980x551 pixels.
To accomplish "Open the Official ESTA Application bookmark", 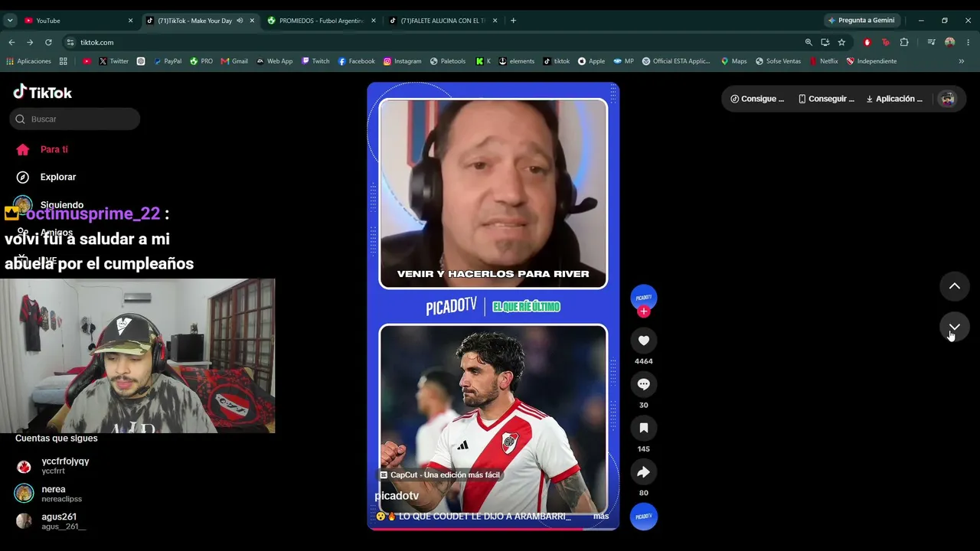I will [x=676, y=61].
